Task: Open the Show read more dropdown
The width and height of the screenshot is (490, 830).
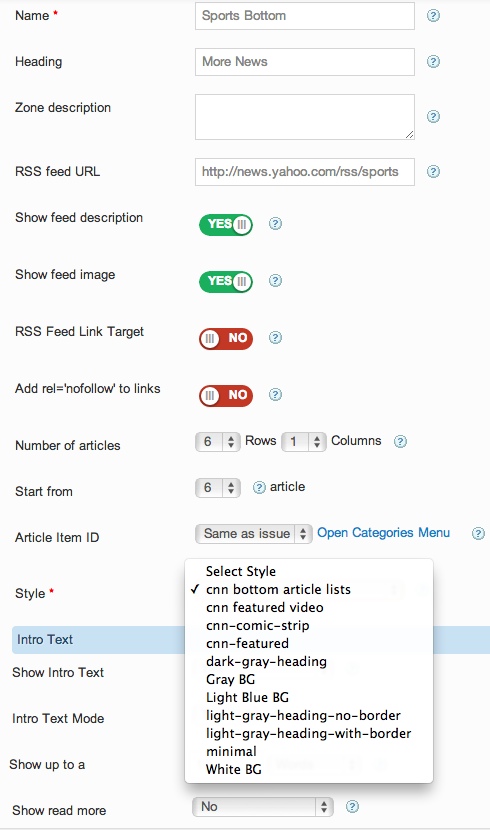Action: tap(263, 807)
